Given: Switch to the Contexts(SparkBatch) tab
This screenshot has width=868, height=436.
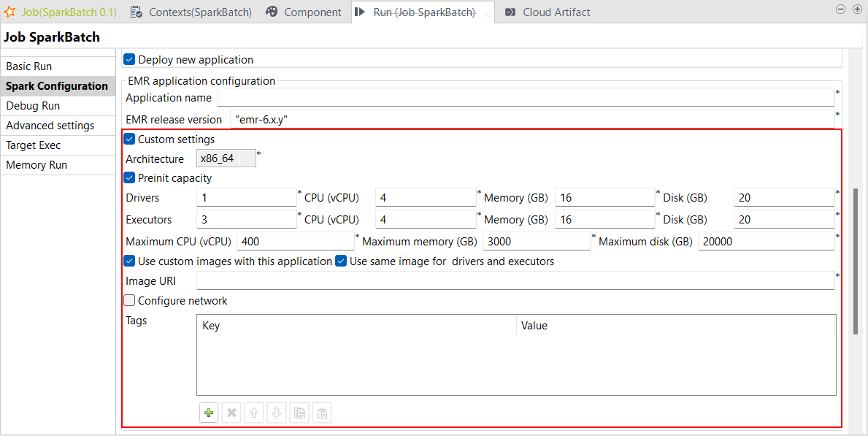Looking at the screenshot, I should tap(191, 12).
